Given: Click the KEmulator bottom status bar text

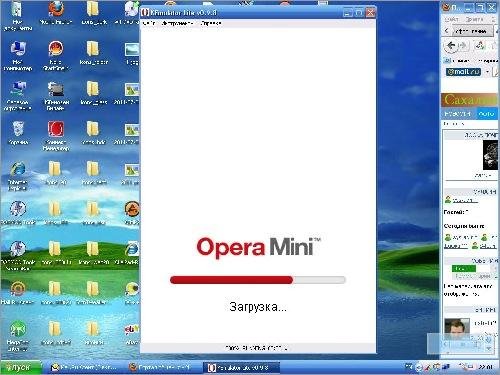Looking at the screenshot, I should (x=256, y=348).
